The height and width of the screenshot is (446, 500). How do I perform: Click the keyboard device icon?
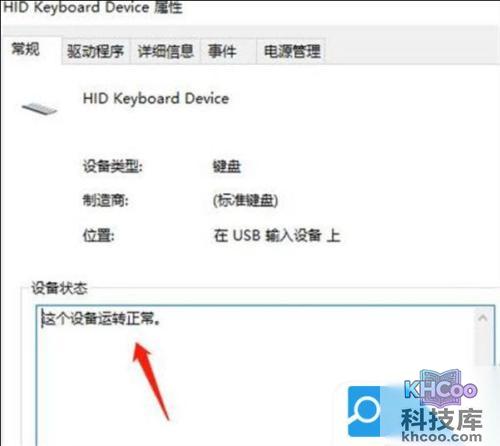[x=40, y=109]
